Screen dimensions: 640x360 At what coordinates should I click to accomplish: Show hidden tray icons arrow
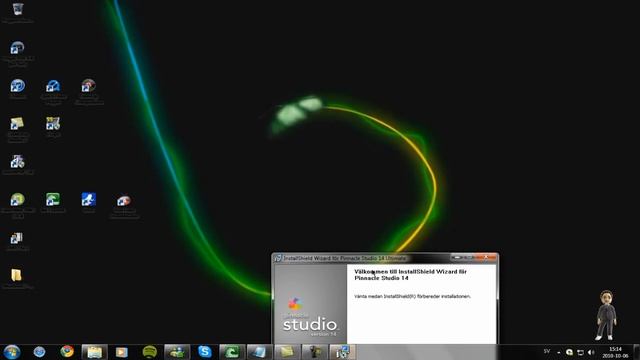[x=558, y=352]
